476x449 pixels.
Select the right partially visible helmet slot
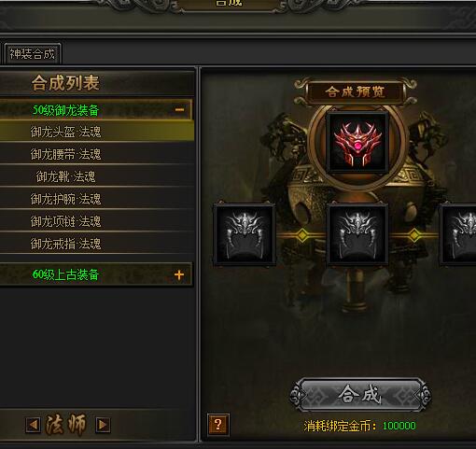(x=458, y=234)
